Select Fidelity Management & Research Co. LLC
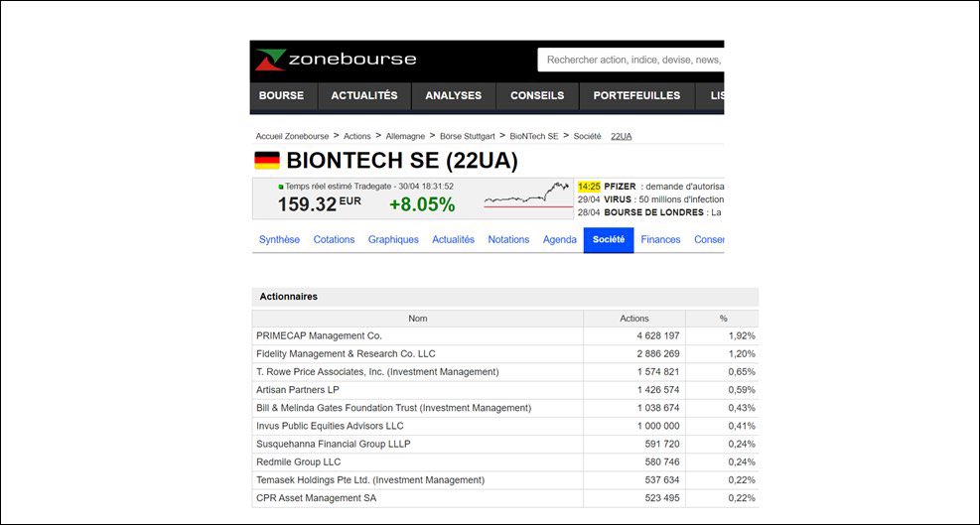The image size is (980, 525). click(x=505, y=353)
